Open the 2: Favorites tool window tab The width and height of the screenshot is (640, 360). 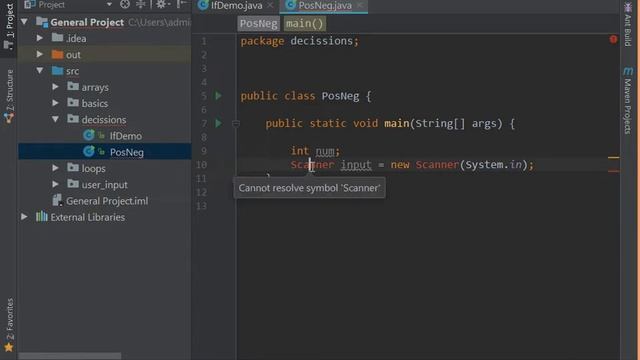point(9,325)
